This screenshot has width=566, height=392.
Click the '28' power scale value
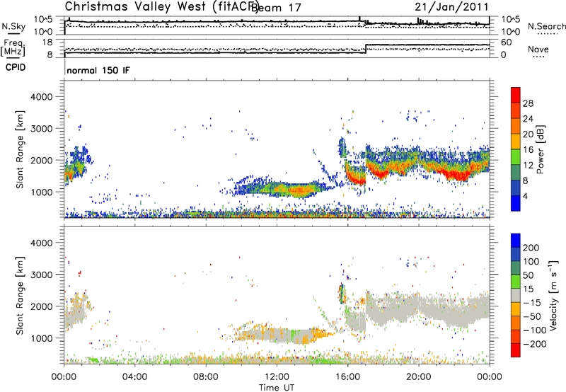click(x=528, y=103)
